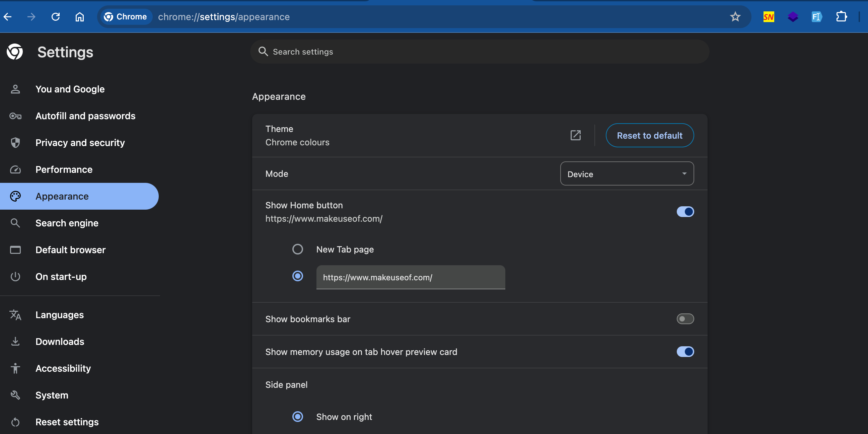Click the Chrome back navigation arrow

[x=8, y=17]
